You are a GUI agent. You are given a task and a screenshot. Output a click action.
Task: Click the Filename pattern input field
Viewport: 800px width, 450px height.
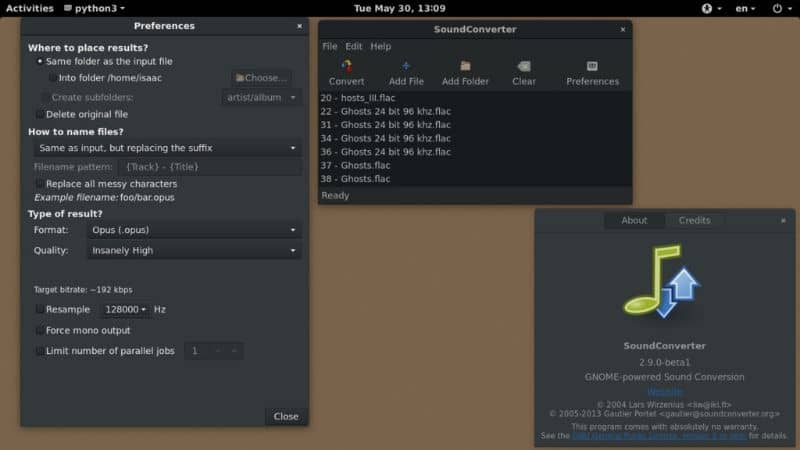click(x=210, y=167)
